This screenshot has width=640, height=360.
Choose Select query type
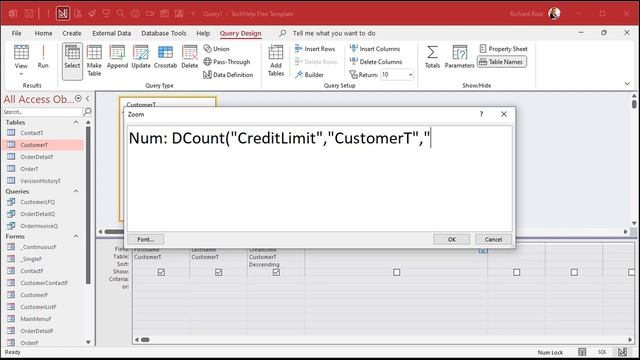click(x=72, y=61)
